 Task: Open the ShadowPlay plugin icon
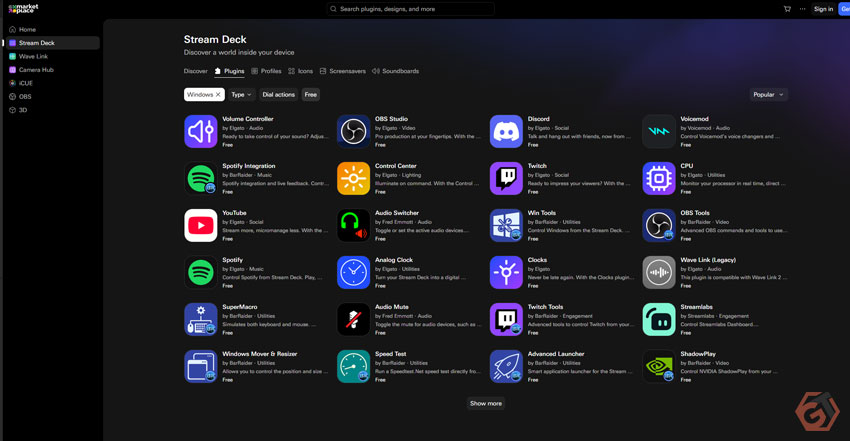[x=659, y=367]
